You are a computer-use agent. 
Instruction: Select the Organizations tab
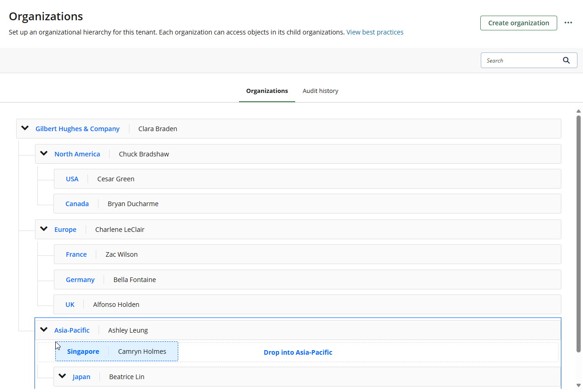click(267, 91)
